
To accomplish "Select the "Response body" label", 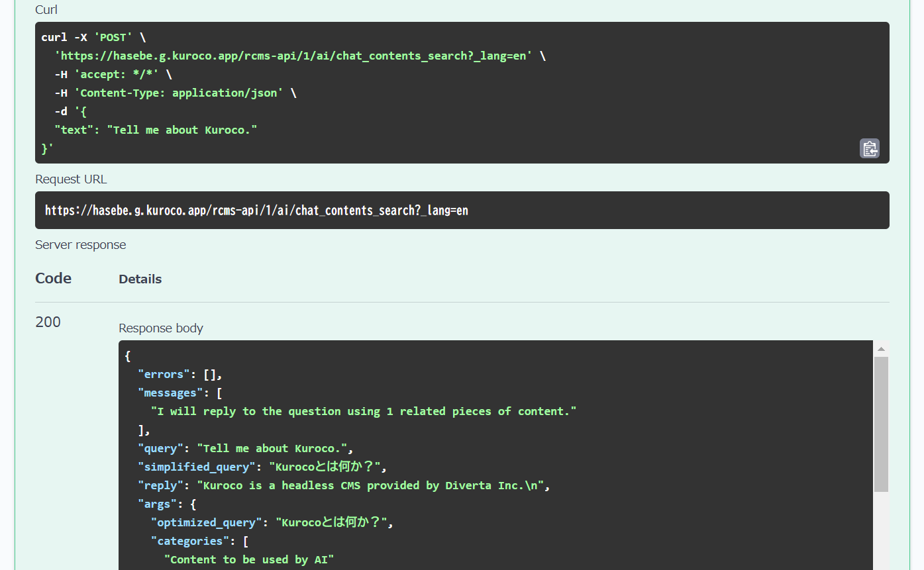I will point(161,328).
